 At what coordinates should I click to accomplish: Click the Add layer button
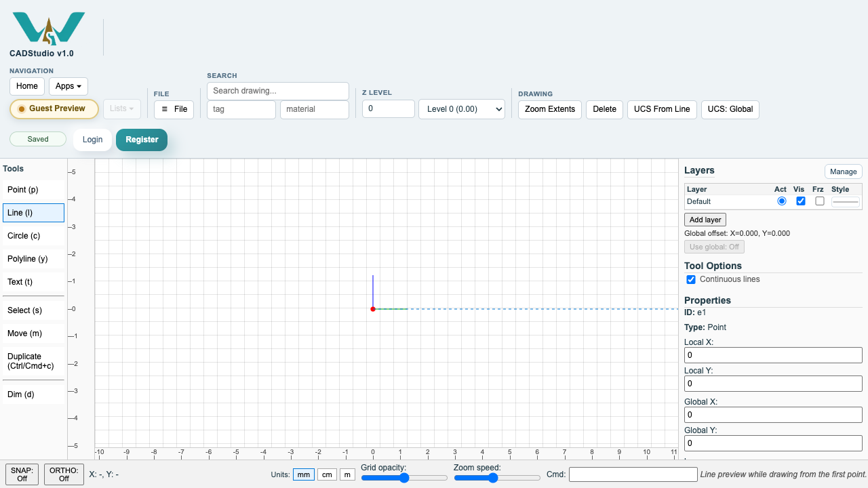[x=705, y=220]
